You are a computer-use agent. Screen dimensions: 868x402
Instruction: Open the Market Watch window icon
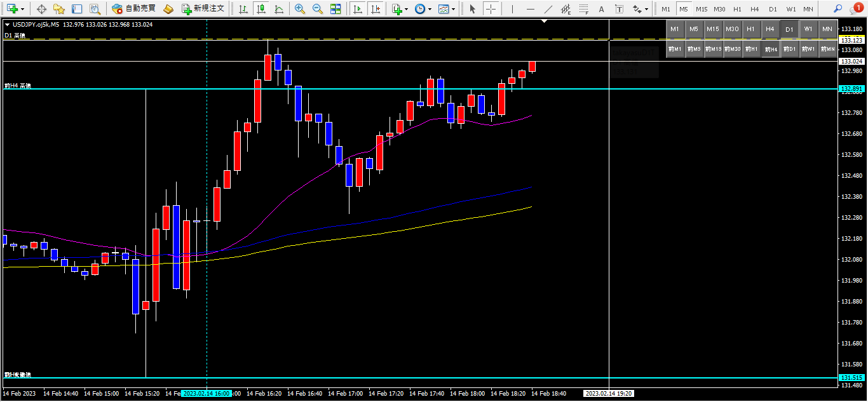pos(42,9)
